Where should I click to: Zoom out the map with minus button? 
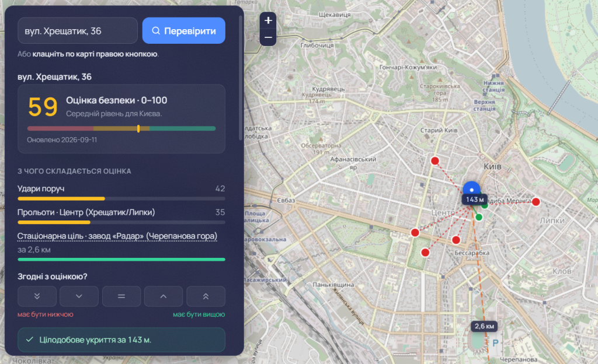268,37
